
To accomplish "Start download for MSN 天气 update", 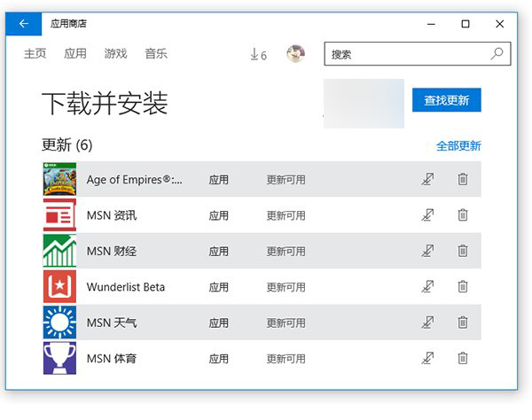I will (427, 323).
